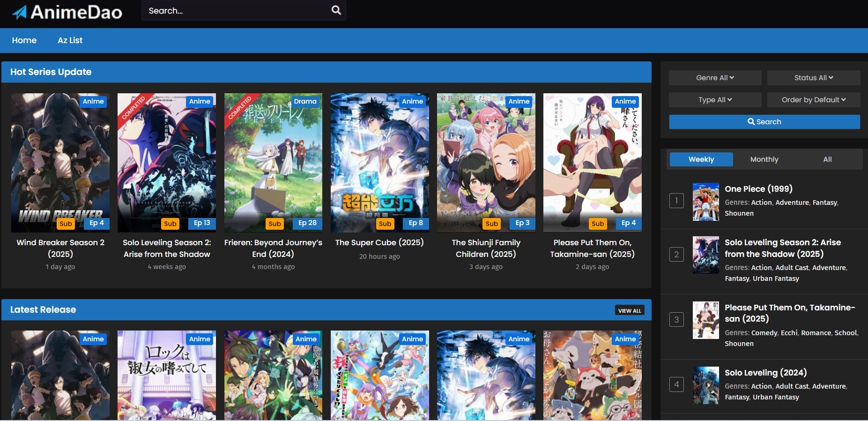Click the Ep 3 badge on Shiunji Family poster

tap(522, 223)
